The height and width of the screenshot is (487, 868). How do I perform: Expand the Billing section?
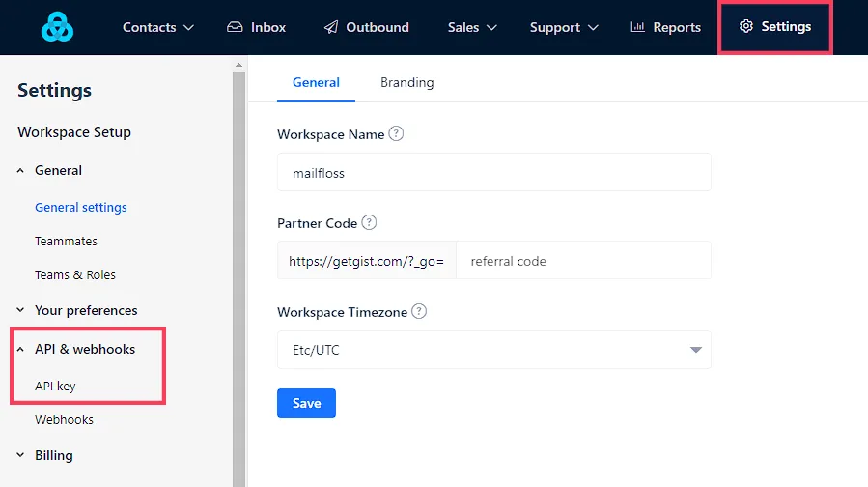[44, 455]
